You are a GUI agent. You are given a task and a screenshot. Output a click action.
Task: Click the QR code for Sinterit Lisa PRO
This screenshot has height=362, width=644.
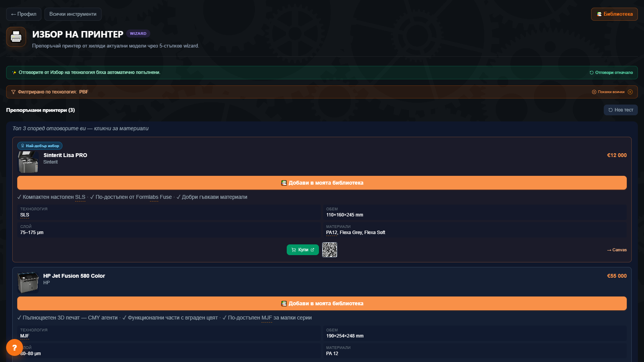pos(330,250)
